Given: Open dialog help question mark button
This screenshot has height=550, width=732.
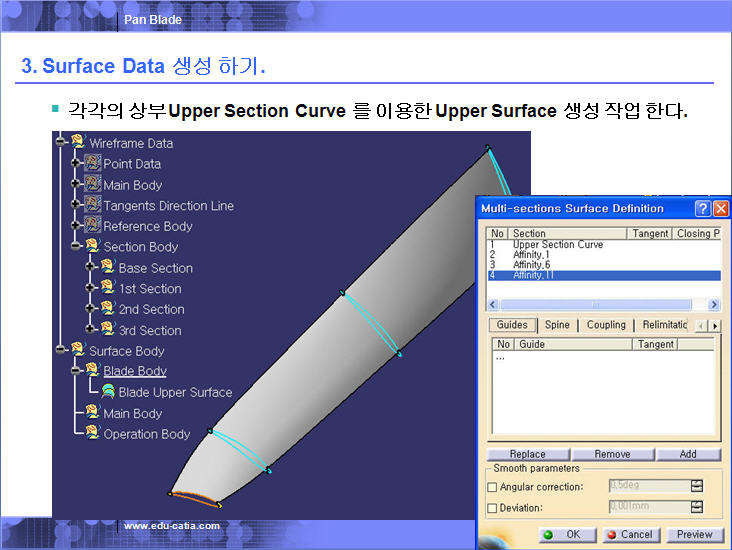Looking at the screenshot, I should point(703,209).
